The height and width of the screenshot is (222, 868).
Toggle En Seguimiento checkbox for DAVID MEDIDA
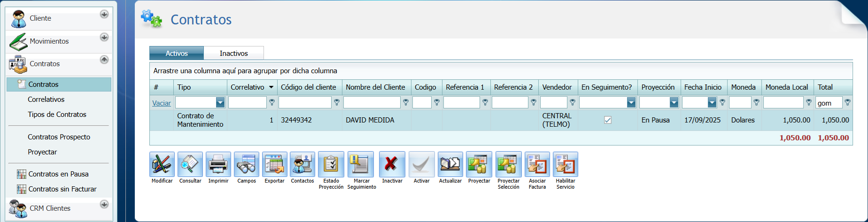(608, 120)
